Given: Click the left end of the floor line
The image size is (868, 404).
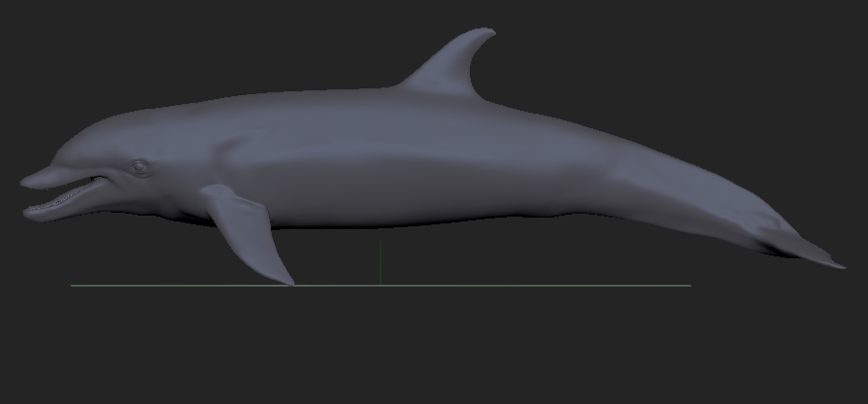Looking at the screenshot, I should click(x=74, y=286).
